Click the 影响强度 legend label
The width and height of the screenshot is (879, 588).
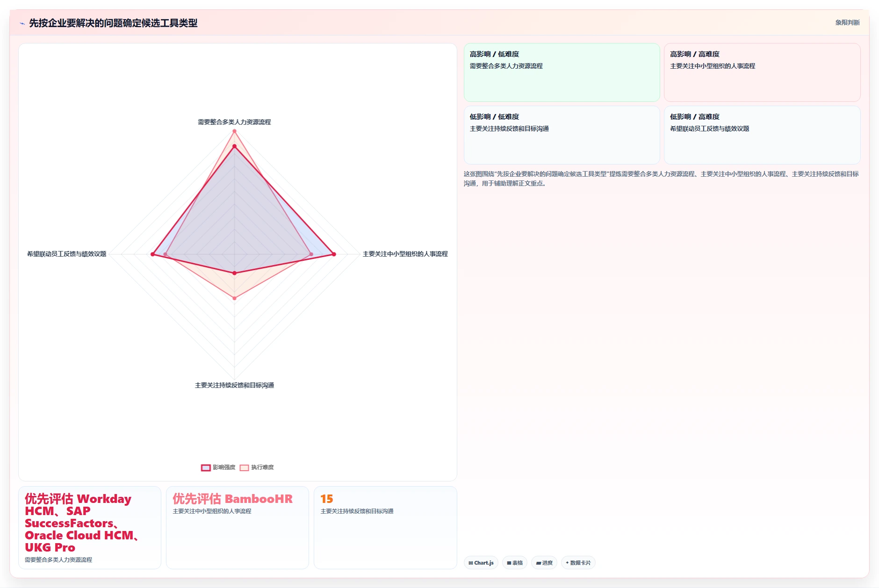click(x=224, y=467)
